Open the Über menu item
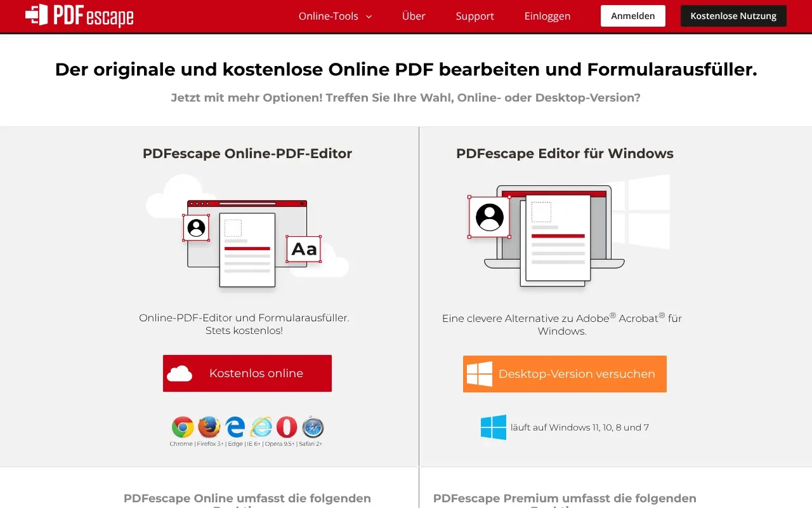Image resolution: width=812 pixels, height=508 pixels. click(414, 16)
